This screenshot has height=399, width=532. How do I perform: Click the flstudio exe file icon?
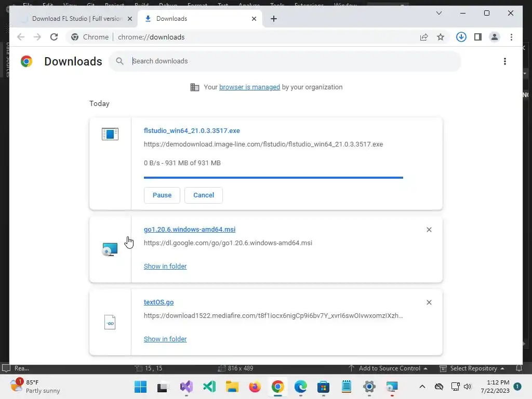pos(110,134)
